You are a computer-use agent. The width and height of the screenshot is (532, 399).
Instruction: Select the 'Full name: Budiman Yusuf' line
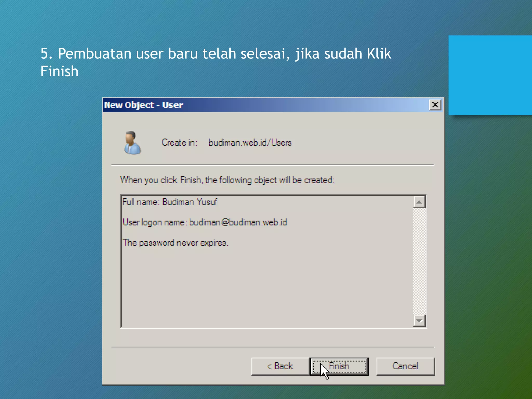170,202
